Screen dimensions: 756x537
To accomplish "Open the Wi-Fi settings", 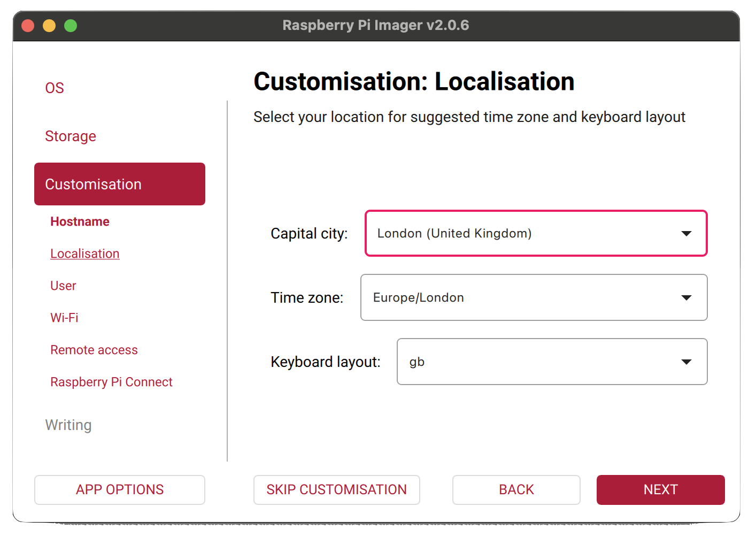I will (64, 317).
